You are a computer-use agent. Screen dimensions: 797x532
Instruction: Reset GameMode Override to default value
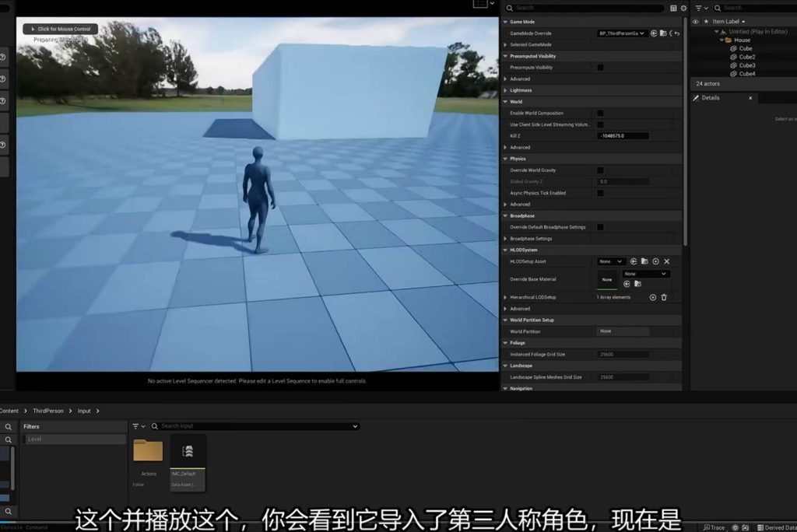676,33
